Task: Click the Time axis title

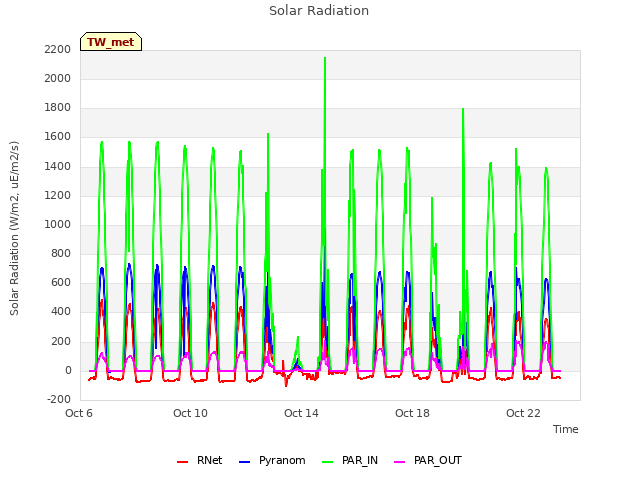Action: tap(566, 429)
